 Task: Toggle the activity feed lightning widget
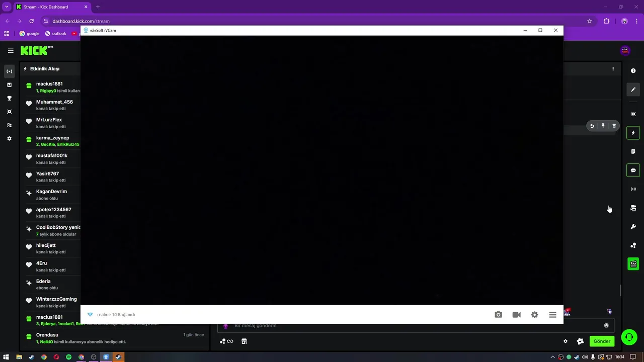click(x=633, y=133)
